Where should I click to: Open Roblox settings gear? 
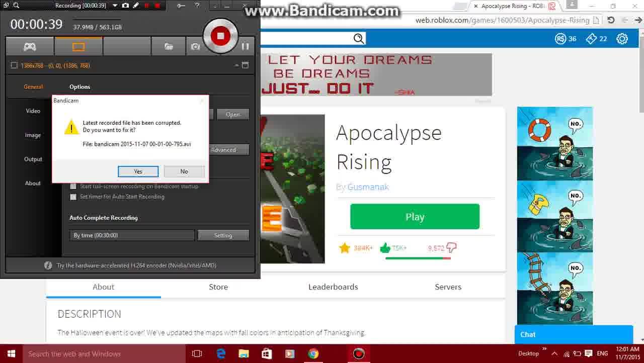tap(622, 39)
